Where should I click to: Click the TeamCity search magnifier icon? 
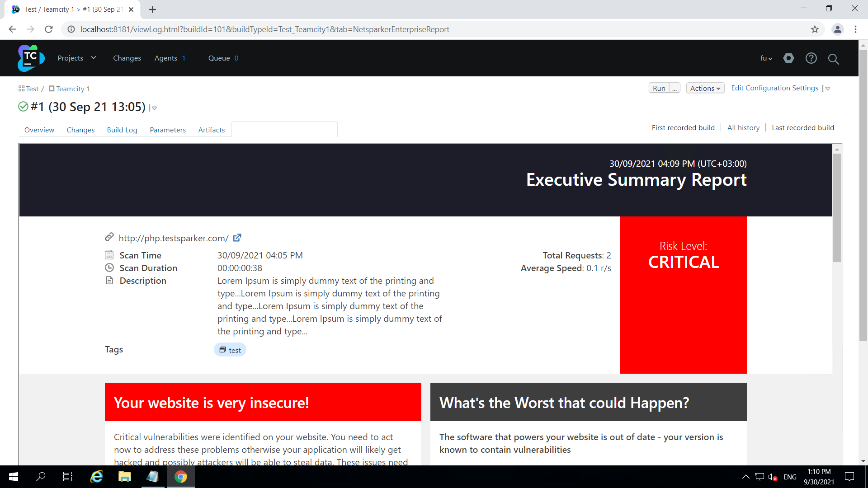coord(833,59)
